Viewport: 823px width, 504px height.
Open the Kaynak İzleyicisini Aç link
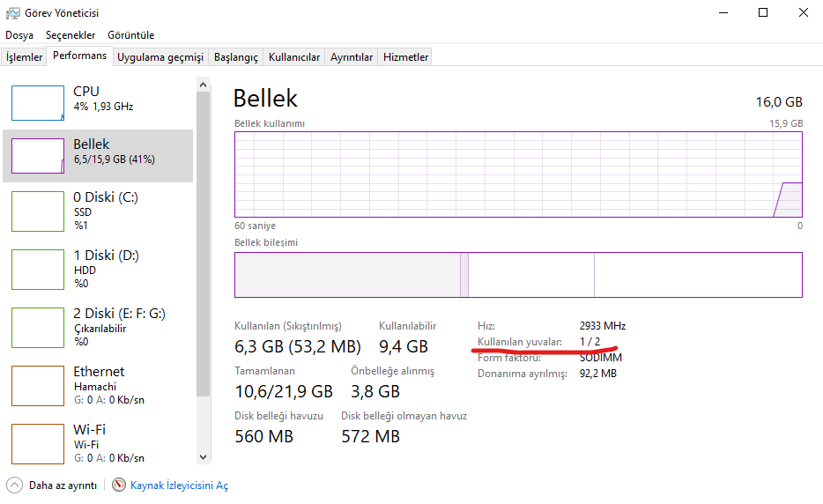(179, 485)
